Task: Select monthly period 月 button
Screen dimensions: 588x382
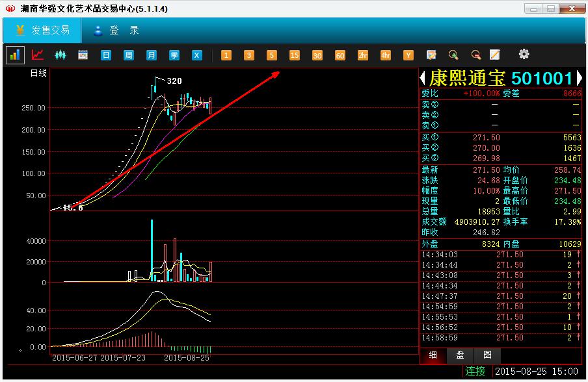Action: [x=151, y=55]
